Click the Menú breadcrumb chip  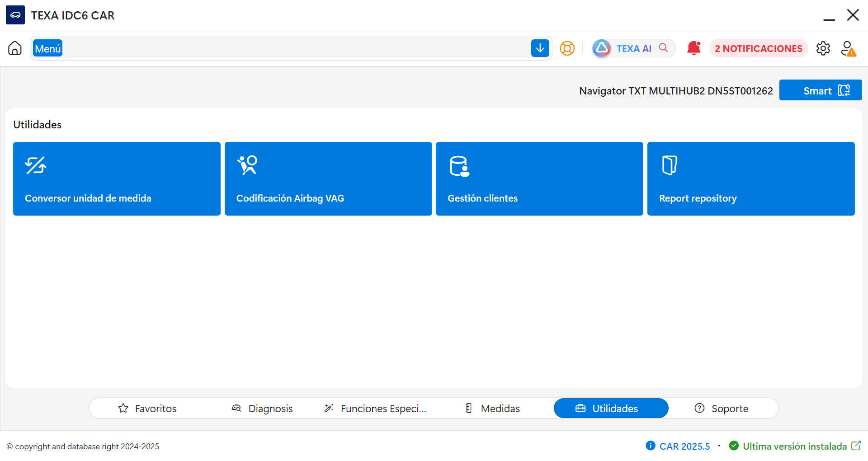click(x=48, y=48)
